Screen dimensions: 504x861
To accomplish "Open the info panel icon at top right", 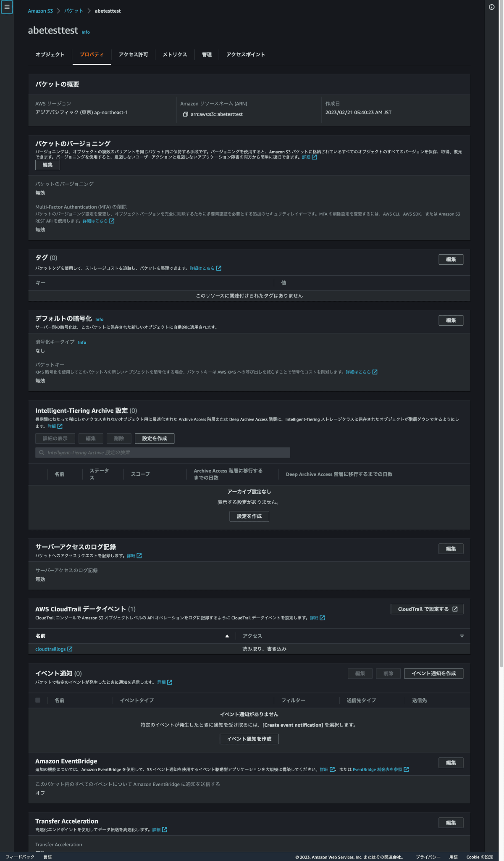I will (491, 7).
